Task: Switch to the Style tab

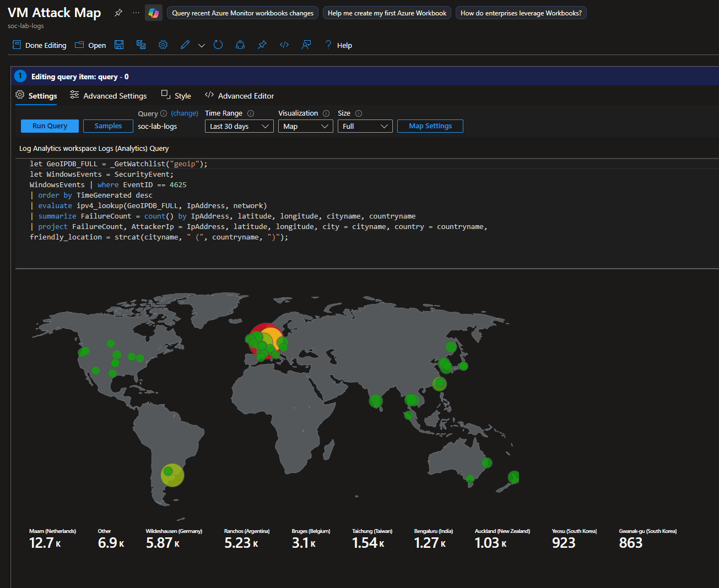Action: tap(176, 96)
